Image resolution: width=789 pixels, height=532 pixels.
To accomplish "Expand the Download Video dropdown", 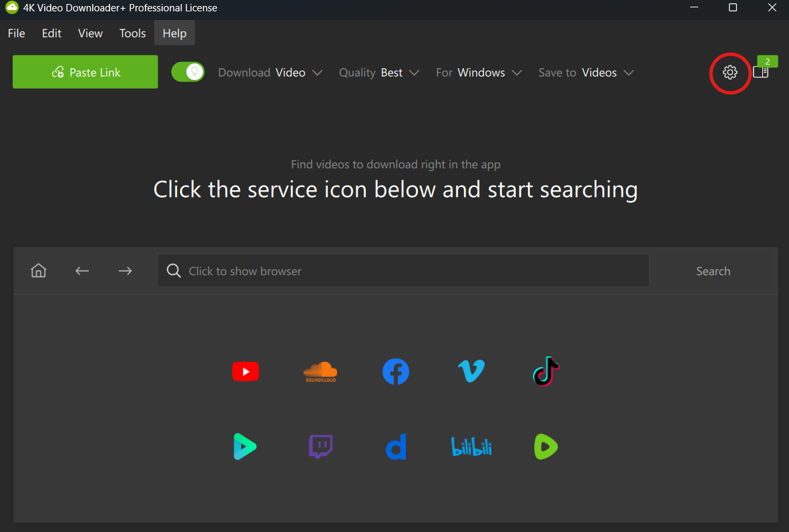I will tap(270, 73).
